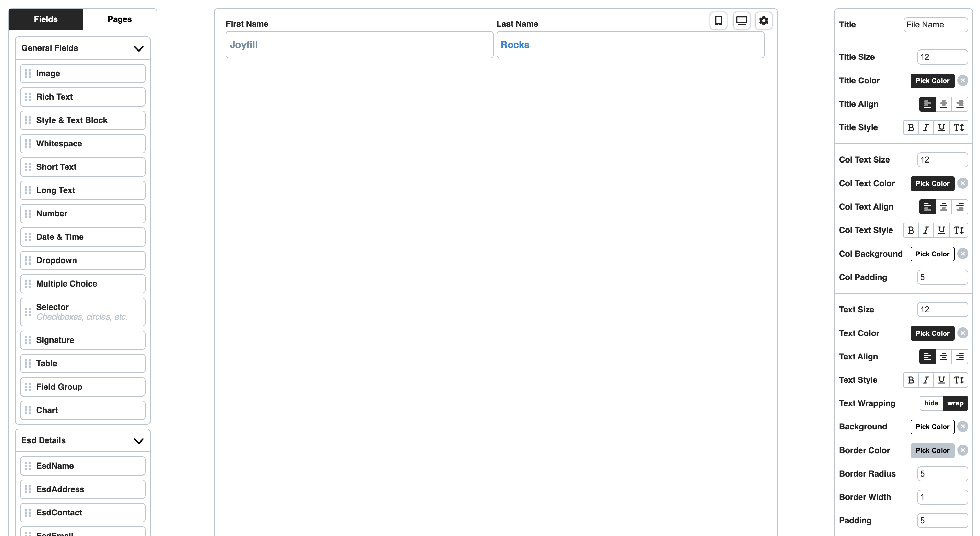Enable wrap for Text Wrapping
The width and height of the screenshot is (980, 536).
[955, 403]
